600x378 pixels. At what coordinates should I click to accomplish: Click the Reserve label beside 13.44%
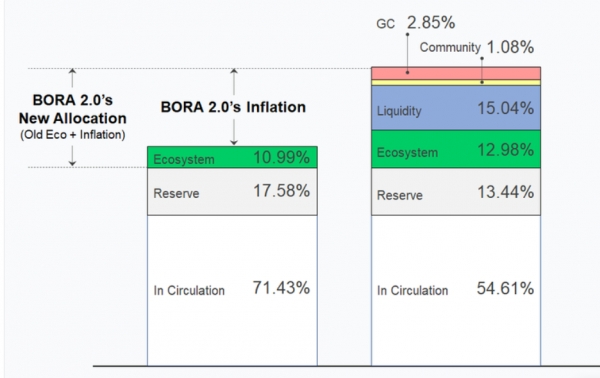(399, 195)
